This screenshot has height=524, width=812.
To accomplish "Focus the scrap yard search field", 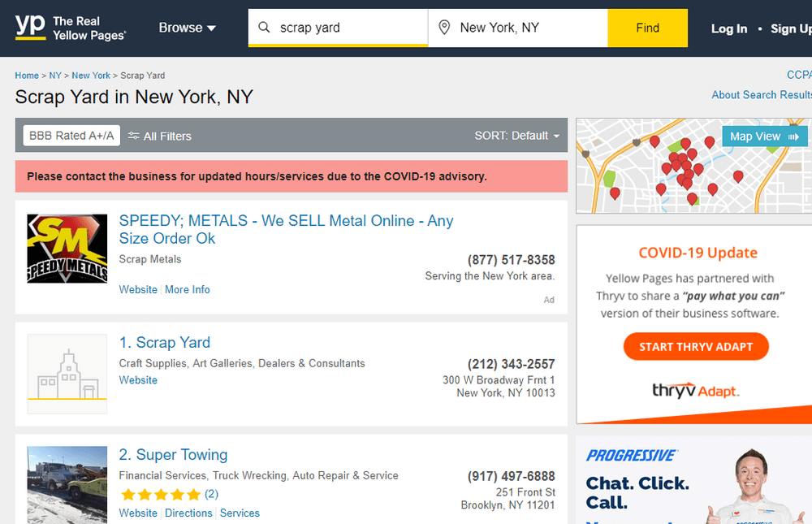I will click(338, 28).
